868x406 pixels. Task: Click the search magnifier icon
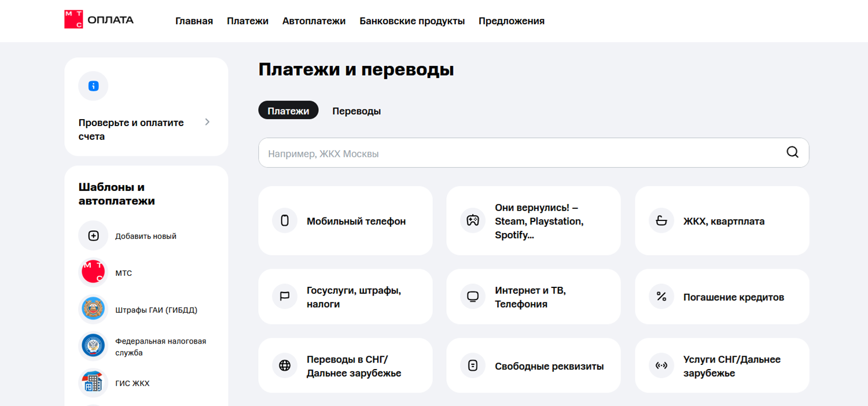pos(792,152)
